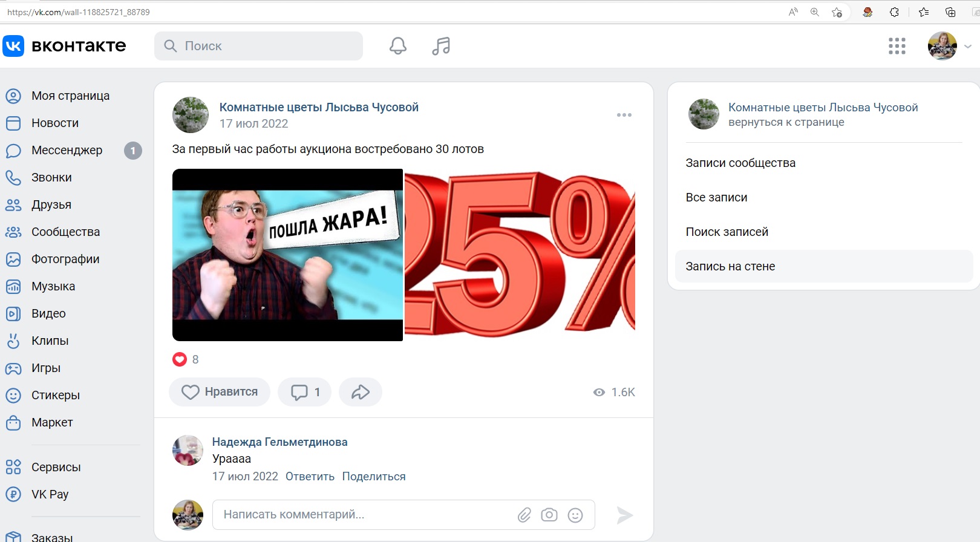Open browser favorites list icon
The width and height of the screenshot is (980, 542).
pyautogui.click(x=924, y=12)
